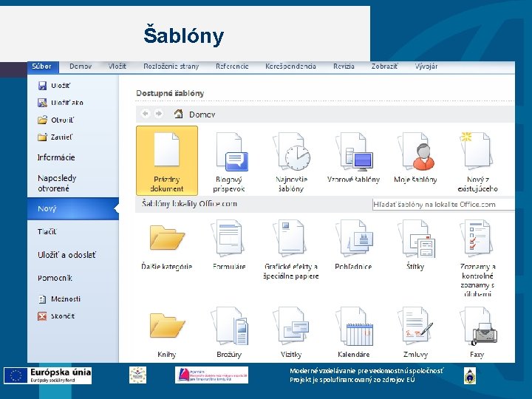Switch to the Referencie tab
The height and width of the screenshot is (399, 532).
[232, 66]
